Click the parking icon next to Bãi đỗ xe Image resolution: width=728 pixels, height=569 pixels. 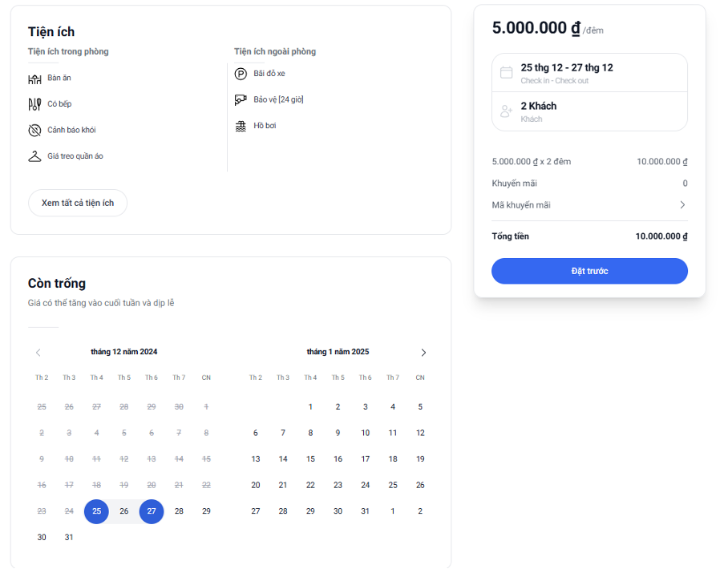(241, 74)
